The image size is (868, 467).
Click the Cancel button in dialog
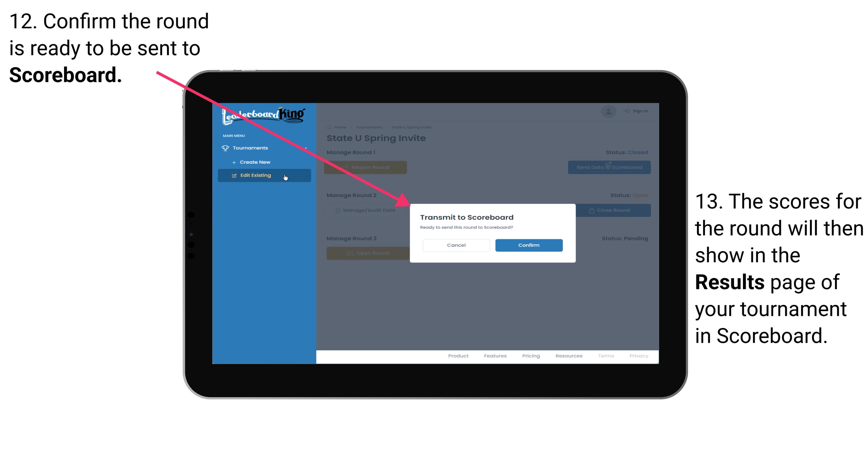(x=456, y=245)
